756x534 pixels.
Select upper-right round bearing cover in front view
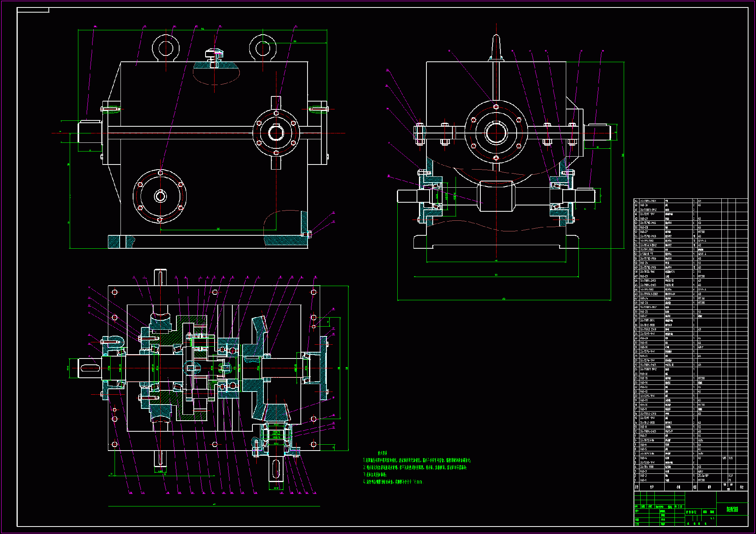276,133
